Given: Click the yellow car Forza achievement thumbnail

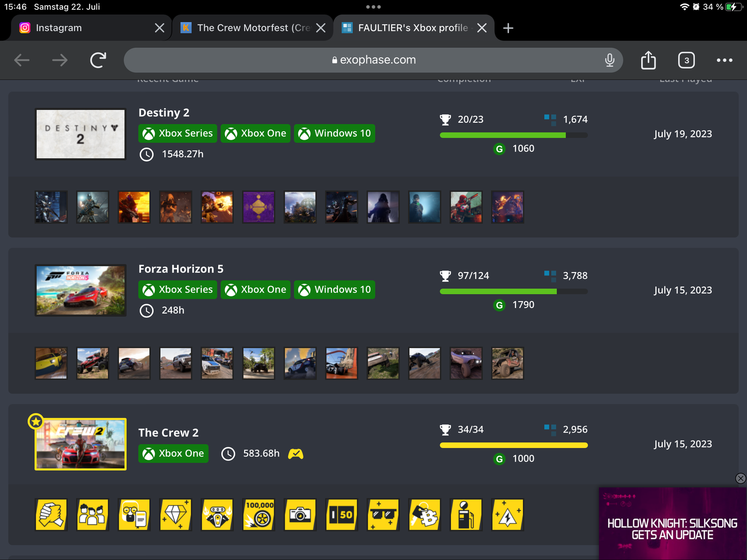Looking at the screenshot, I should (x=51, y=363).
